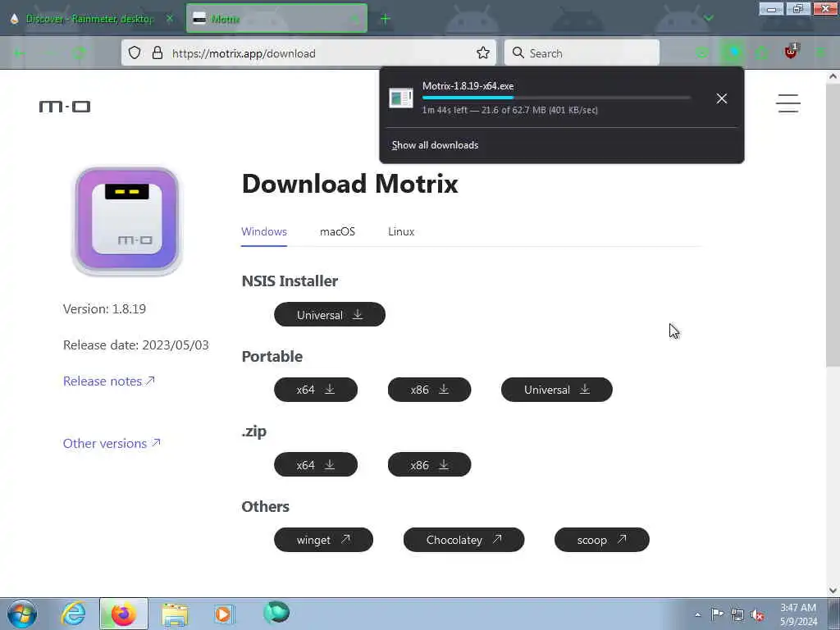Download Portable x64 build

(316, 390)
